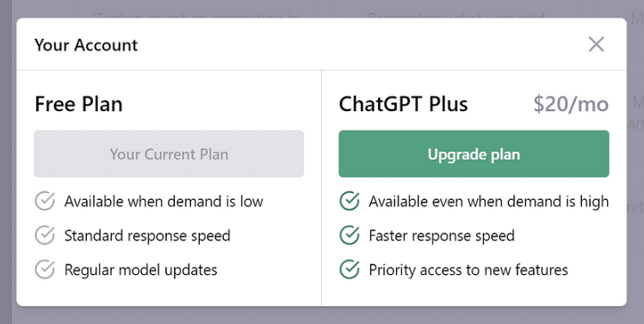
Task: Click the $20/mo price label
Action: pyautogui.click(x=571, y=104)
